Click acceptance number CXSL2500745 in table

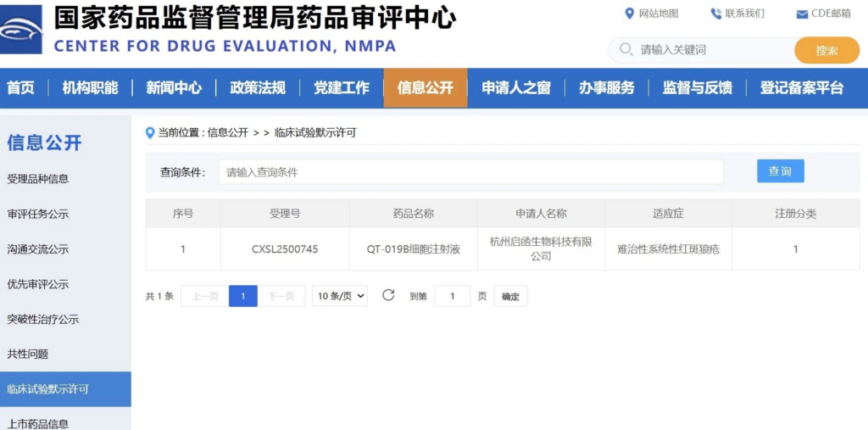285,249
